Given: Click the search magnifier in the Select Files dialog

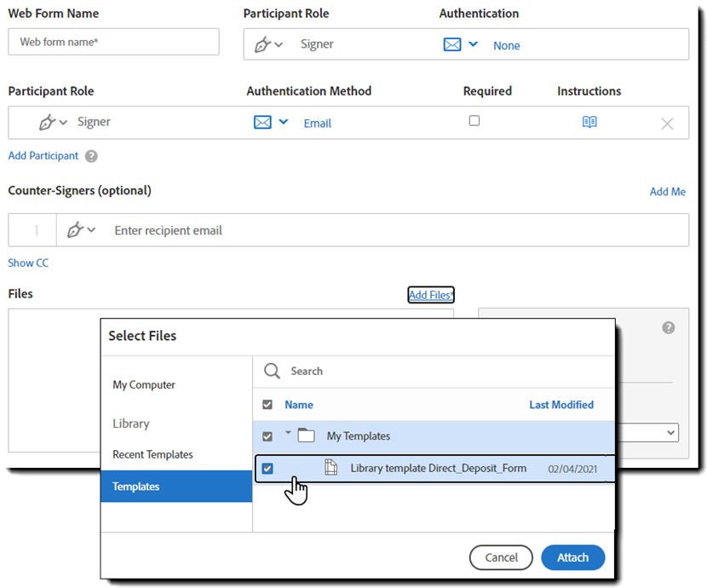Looking at the screenshot, I should tap(272, 371).
